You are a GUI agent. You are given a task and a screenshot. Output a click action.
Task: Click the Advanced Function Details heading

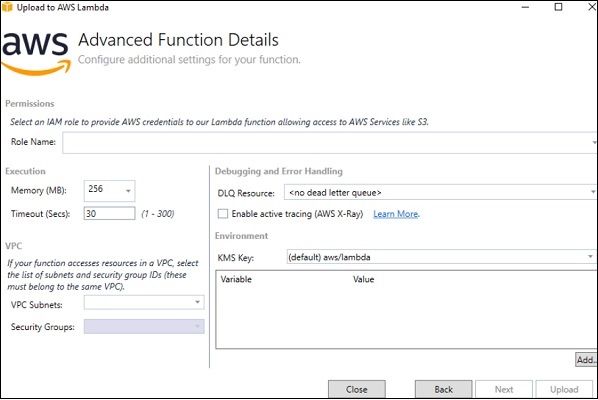coord(178,40)
